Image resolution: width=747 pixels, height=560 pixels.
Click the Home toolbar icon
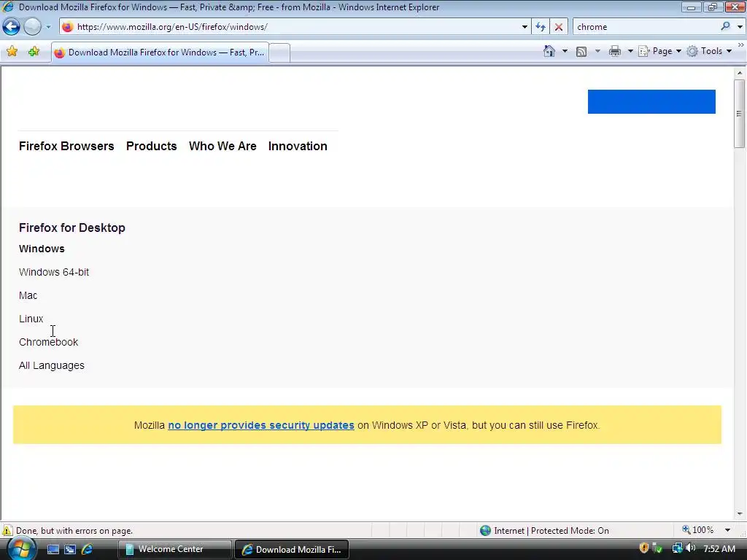pyautogui.click(x=549, y=51)
